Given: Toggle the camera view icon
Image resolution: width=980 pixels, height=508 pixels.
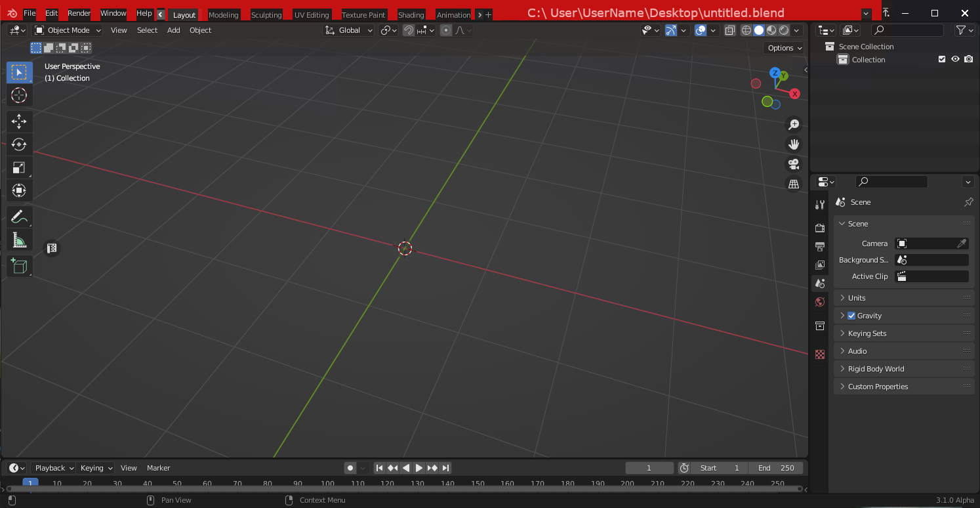Looking at the screenshot, I should [x=794, y=164].
